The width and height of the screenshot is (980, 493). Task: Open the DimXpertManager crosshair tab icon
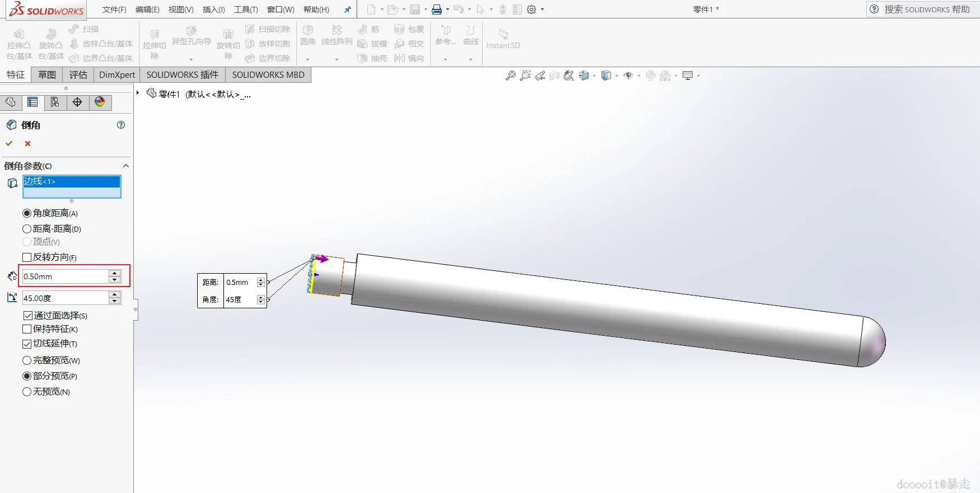(77, 102)
